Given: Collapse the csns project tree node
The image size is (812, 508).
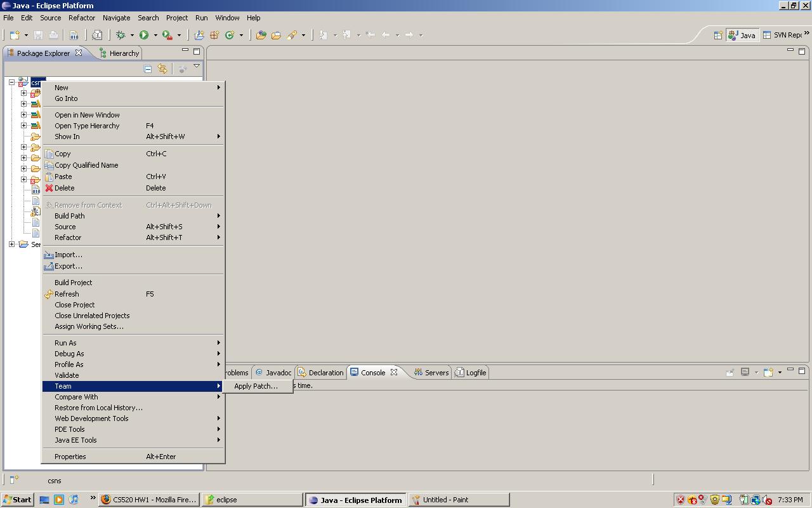Looking at the screenshot, I should point(11,83).
